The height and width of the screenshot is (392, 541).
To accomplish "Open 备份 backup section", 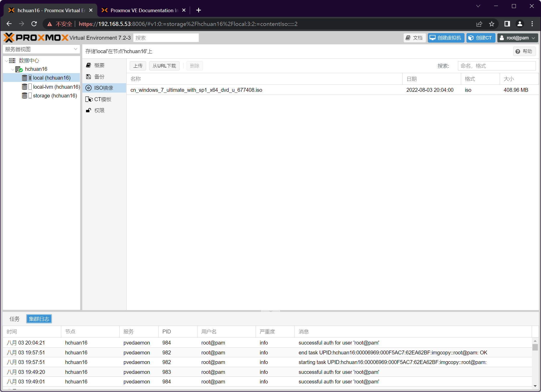I will pos(99,77).
